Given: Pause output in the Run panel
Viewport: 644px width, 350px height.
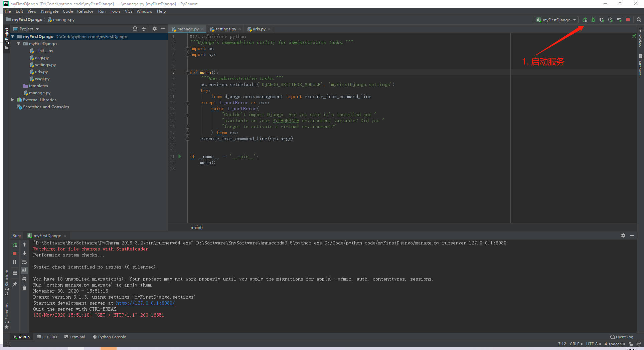Looking at the screenshot, I should (x=15, y=262).
